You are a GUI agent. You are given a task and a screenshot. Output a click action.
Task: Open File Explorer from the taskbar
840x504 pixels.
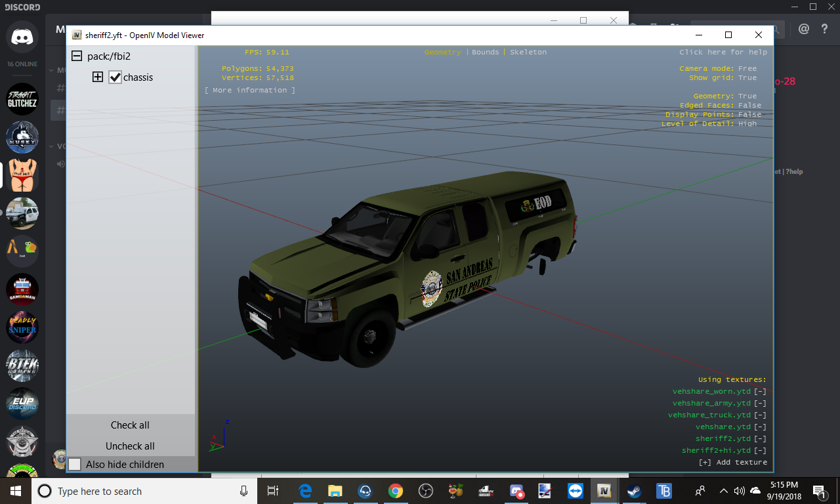(x=335, y=491)
